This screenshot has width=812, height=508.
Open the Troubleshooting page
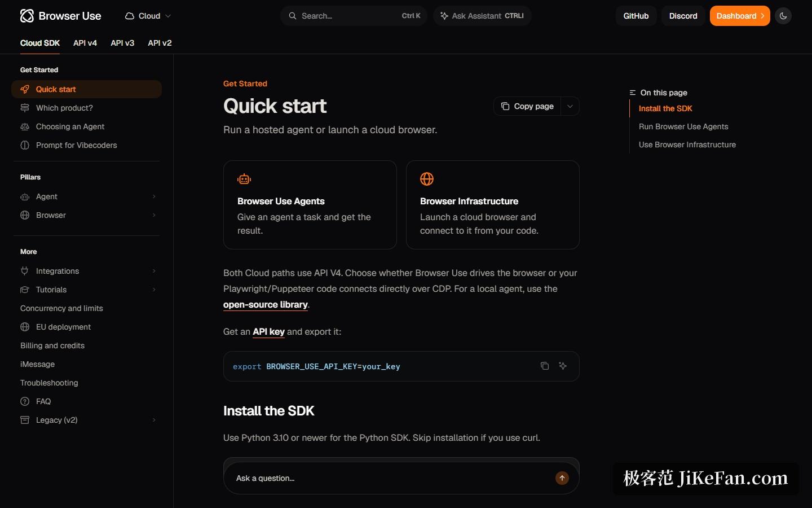[x=49, y=383]
